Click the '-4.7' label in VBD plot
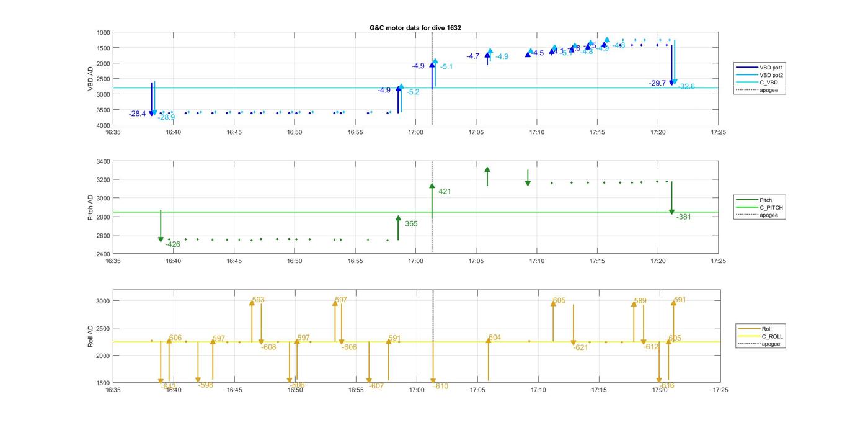868x430 pixels. [x=473, y=56]
